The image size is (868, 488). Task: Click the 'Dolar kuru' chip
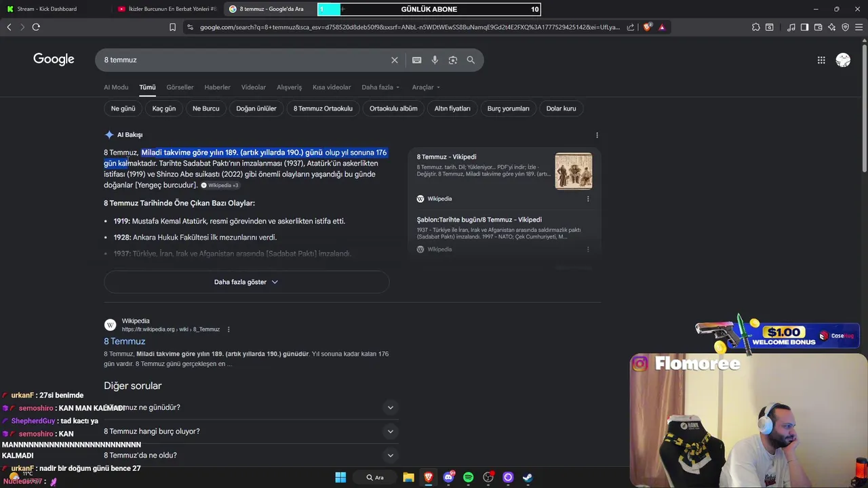561,108
